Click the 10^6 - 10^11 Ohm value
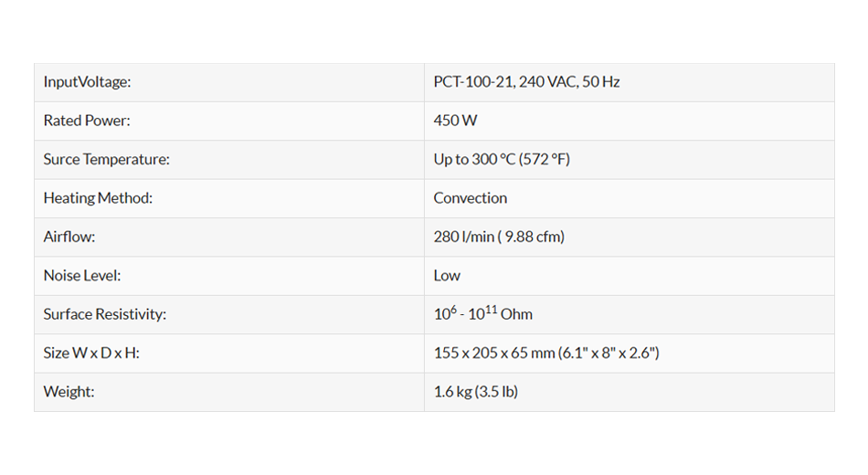Screen dimensions: 868x475 [x=482, y=314]
